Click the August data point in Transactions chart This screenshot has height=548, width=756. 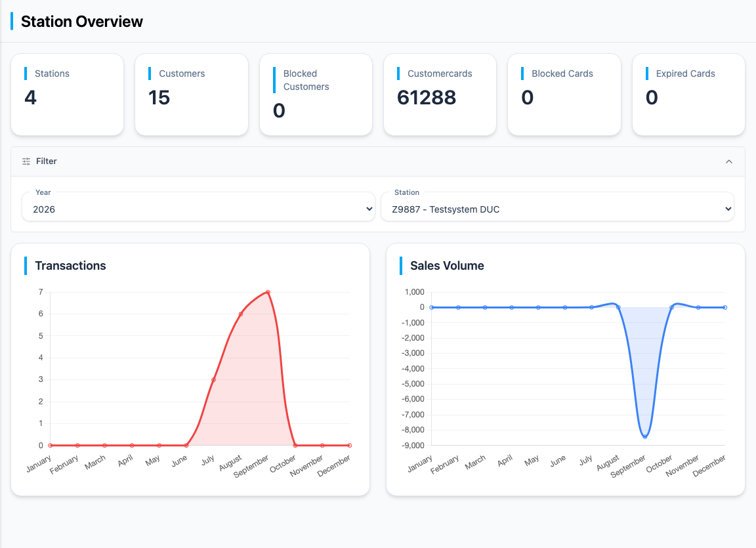pyautogui.click(x=241, y=314)
